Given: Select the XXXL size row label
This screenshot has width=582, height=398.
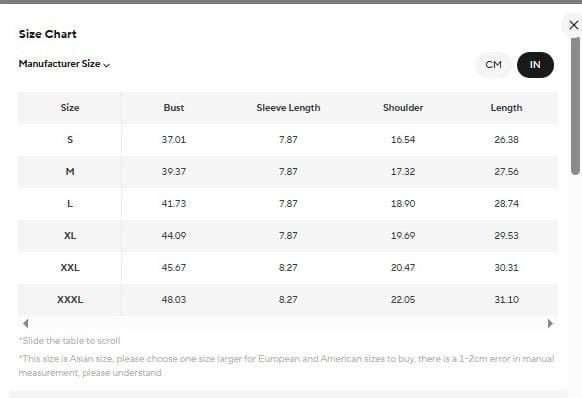Looking at the screenshot, I should [70, 299].
